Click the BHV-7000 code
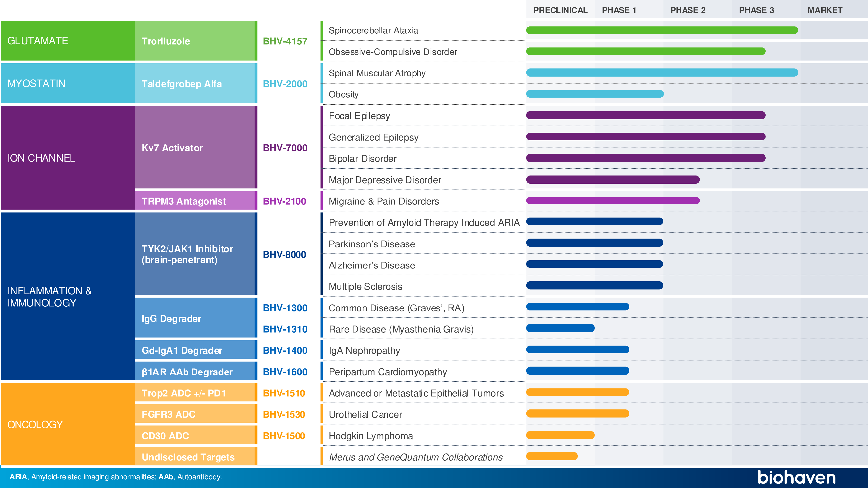This screenshot has width=868, height=488. pos(285,148)
